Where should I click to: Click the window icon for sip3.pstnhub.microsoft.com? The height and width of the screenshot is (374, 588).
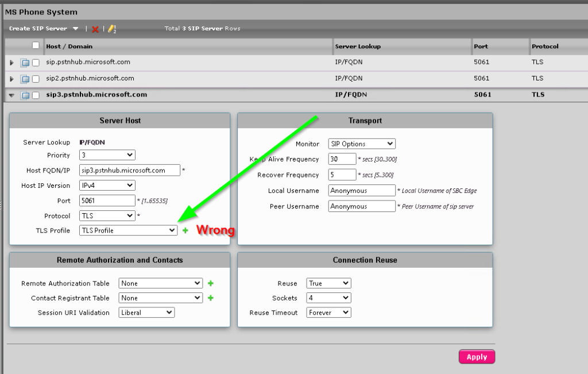click(x=25, y=95)
